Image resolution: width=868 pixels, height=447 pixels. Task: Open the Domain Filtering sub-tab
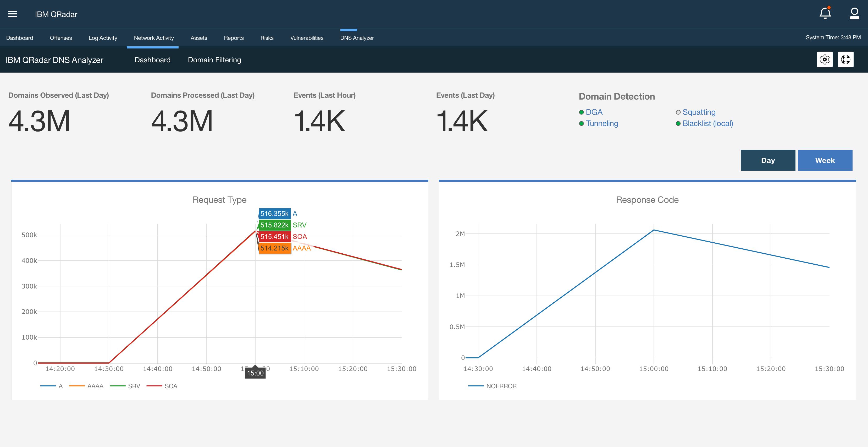coord(214,60)
